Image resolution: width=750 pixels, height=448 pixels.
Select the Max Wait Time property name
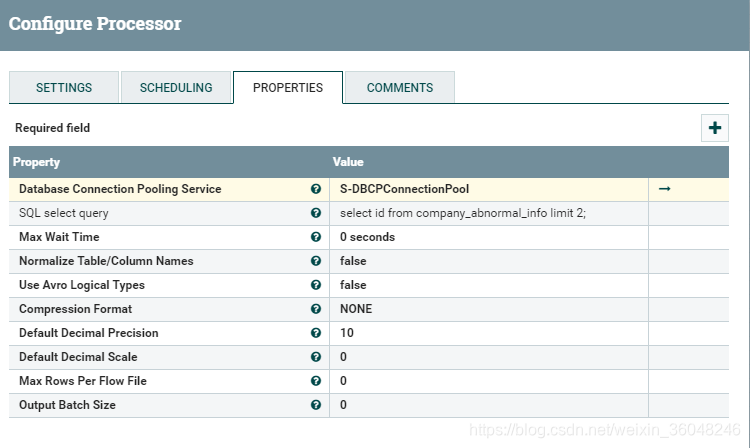point(59,237)
